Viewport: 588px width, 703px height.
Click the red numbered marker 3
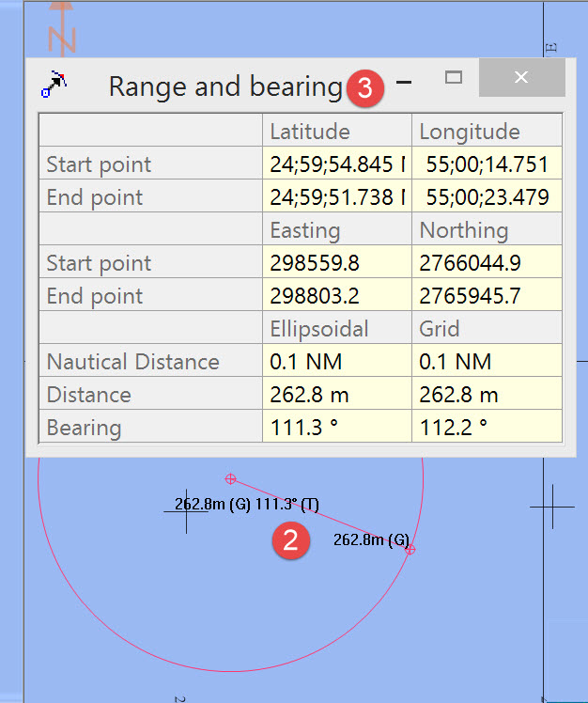[365, 88]
